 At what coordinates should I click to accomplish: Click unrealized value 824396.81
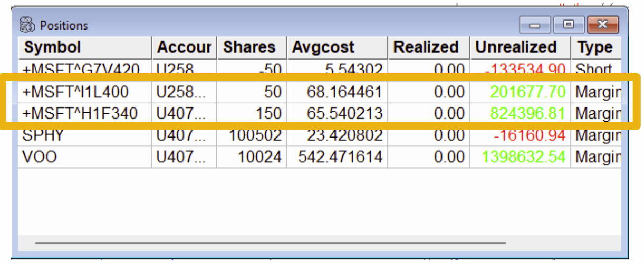[527, 113]
